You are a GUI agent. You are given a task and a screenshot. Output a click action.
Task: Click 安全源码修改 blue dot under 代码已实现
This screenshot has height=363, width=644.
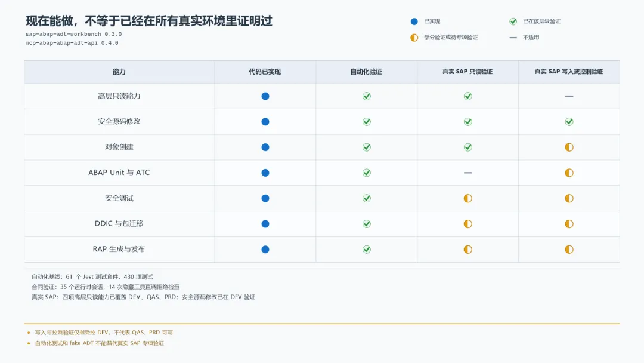(265, 122)
